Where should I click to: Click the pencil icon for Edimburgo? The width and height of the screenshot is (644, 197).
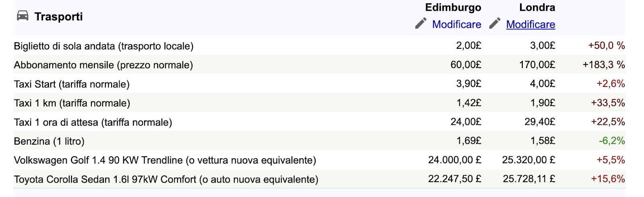(x=421, y=23)
